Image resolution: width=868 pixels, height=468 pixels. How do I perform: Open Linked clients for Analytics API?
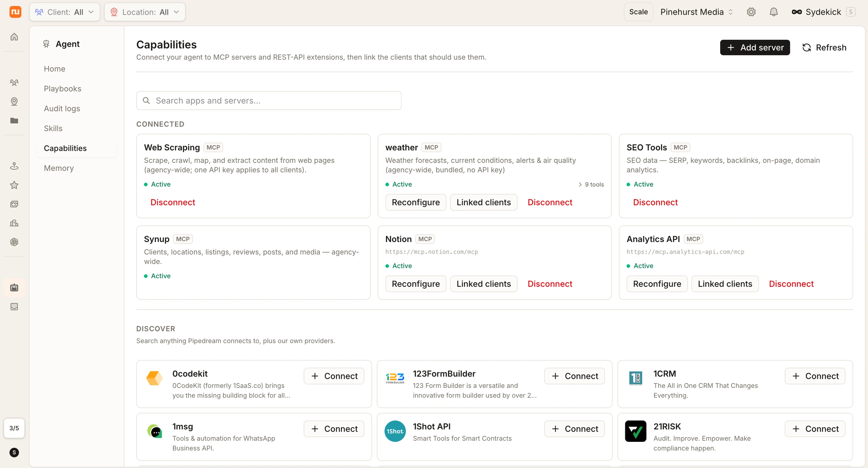(x=725, y=284)
